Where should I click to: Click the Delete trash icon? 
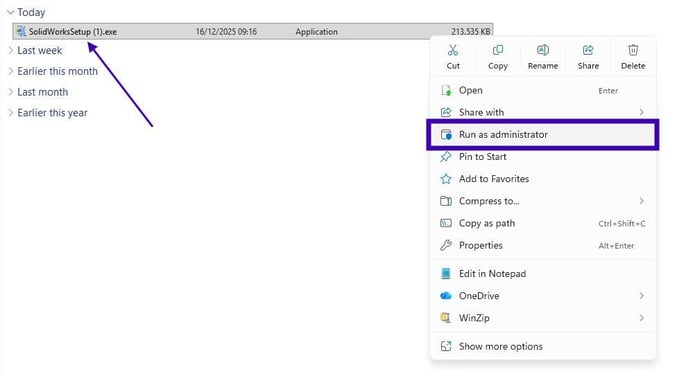(633, 51)
